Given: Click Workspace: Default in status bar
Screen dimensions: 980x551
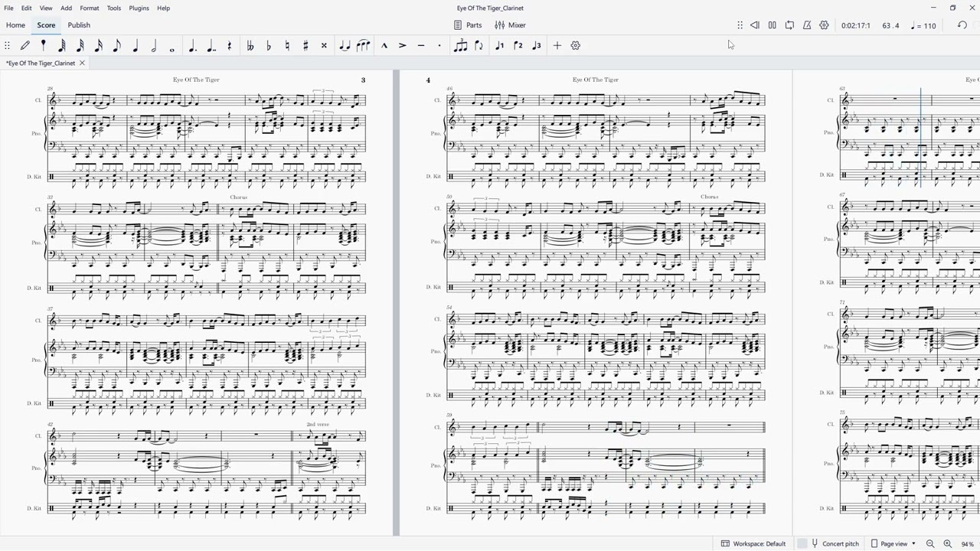Looking at the screenshot, I should [753, 544].
